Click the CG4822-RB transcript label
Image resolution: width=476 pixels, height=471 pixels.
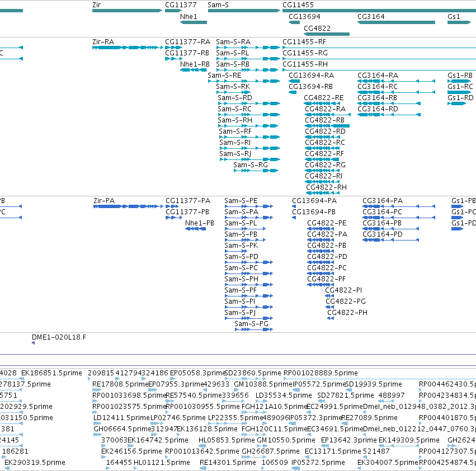[x=324, y=120]
